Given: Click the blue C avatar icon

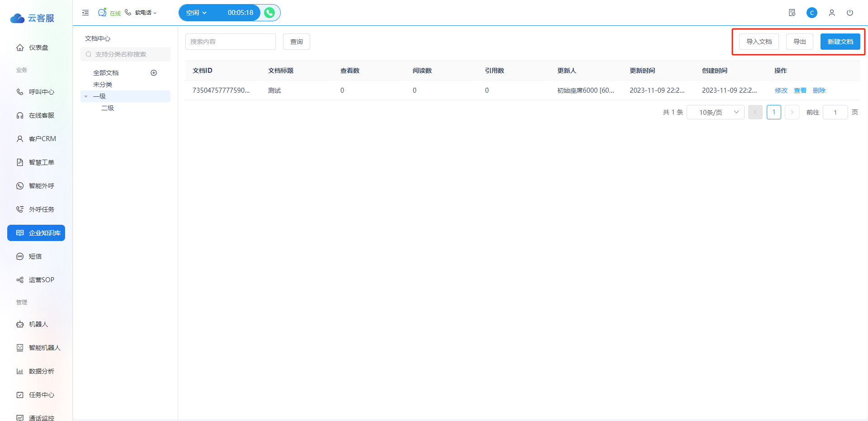Looking at the screenshot, I should pos(812,13).
